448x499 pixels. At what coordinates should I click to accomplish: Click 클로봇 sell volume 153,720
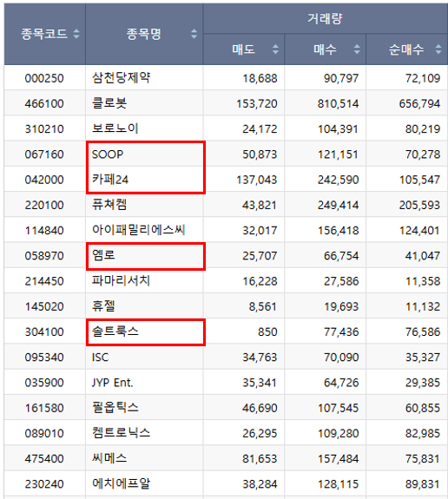pyautogui.click(x=257, y=104)
